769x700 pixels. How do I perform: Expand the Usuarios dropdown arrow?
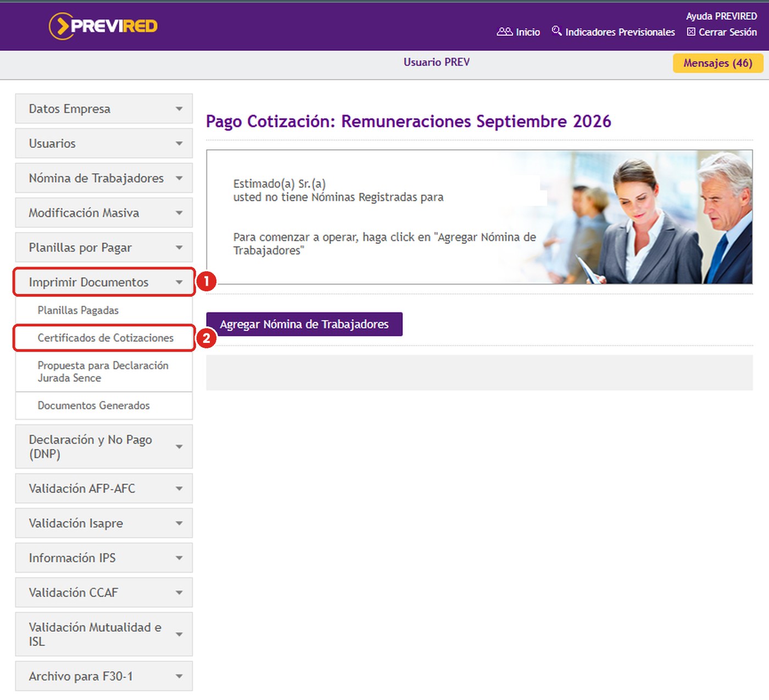pyautogui.click(x=179, y=143)
